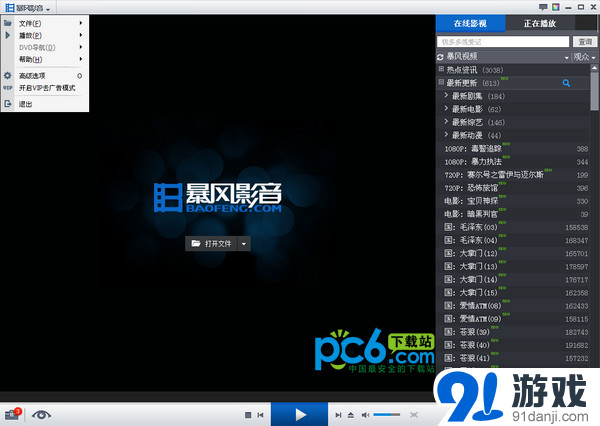Stop playback with the square button

click(x=248, y=415)
